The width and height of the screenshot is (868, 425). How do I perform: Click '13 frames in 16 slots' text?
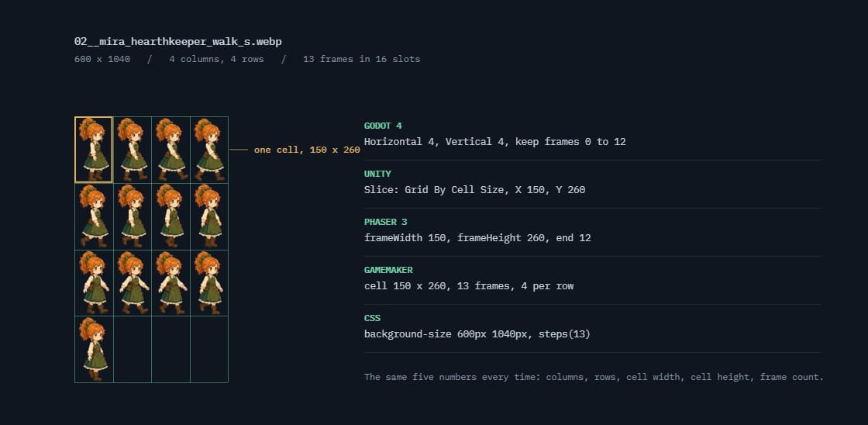(361, 59)
